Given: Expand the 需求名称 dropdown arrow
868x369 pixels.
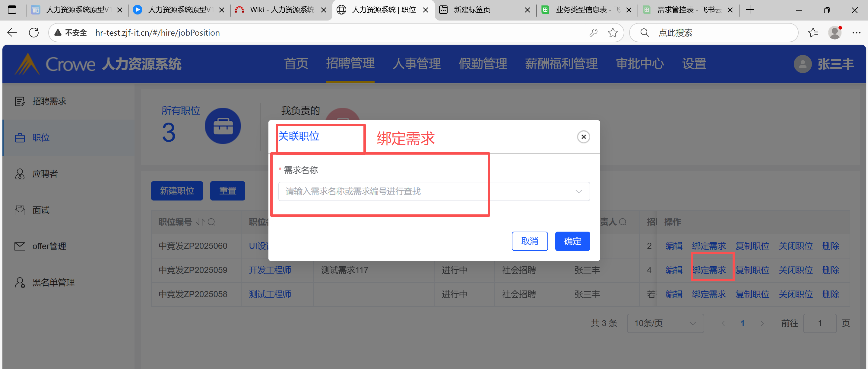Looking at the screenshot, I should point(578,191).
